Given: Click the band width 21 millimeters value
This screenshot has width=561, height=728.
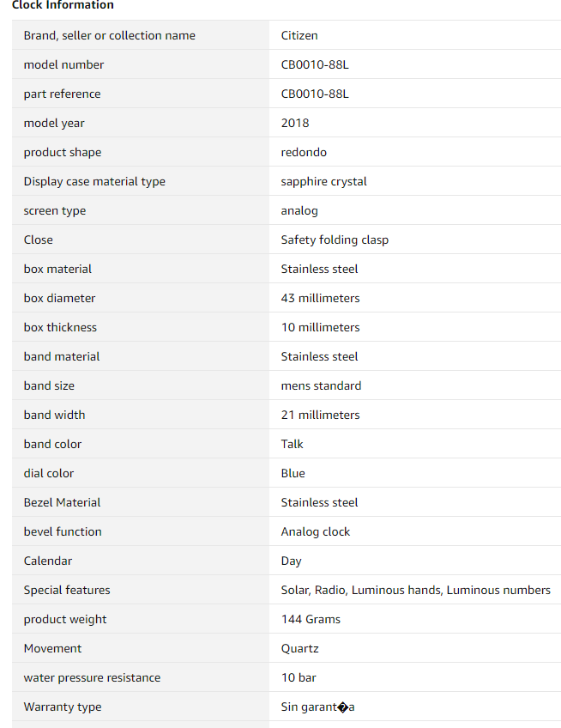Looking at the screenshot, I should point(320,415).
